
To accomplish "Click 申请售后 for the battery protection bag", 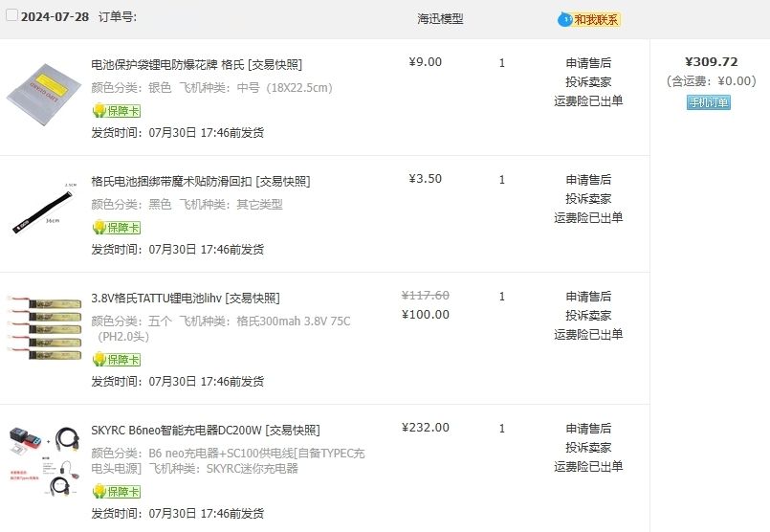I will [x=588, y=63].
